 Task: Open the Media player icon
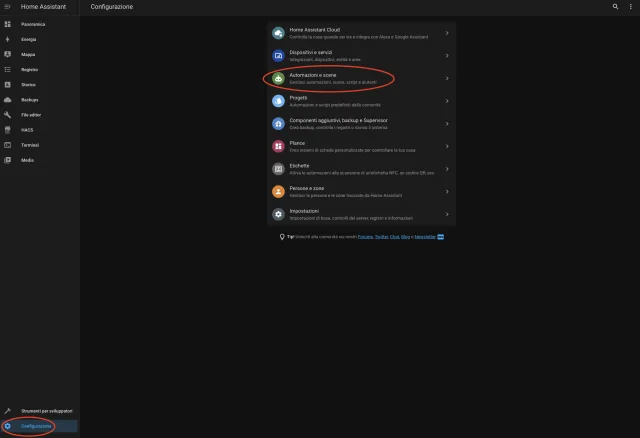point(7,160)
